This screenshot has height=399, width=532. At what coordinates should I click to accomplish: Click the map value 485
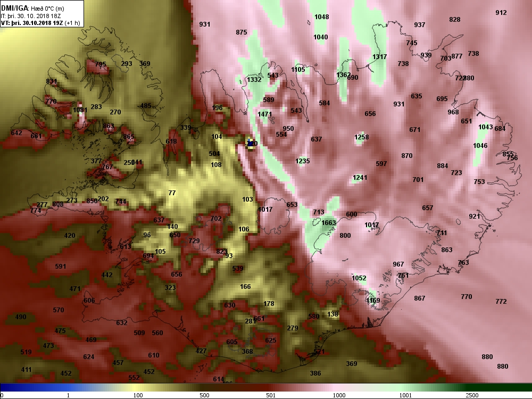(x=146, y=105)
